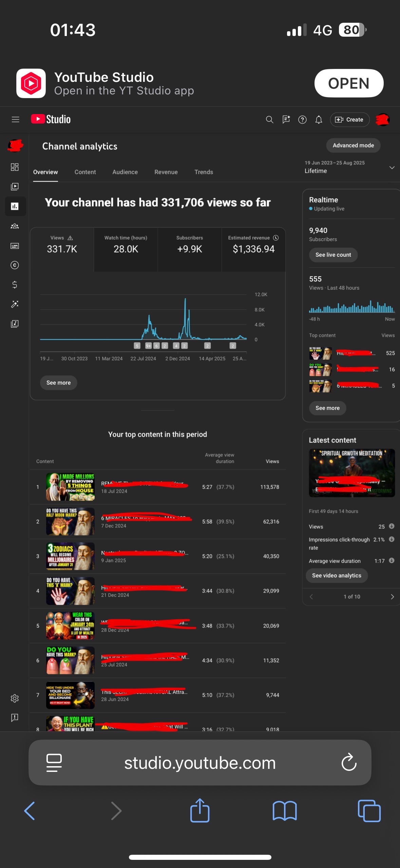Click the Views warning triangle icon
The image size is (400, 868).
[x=70, y=238]
